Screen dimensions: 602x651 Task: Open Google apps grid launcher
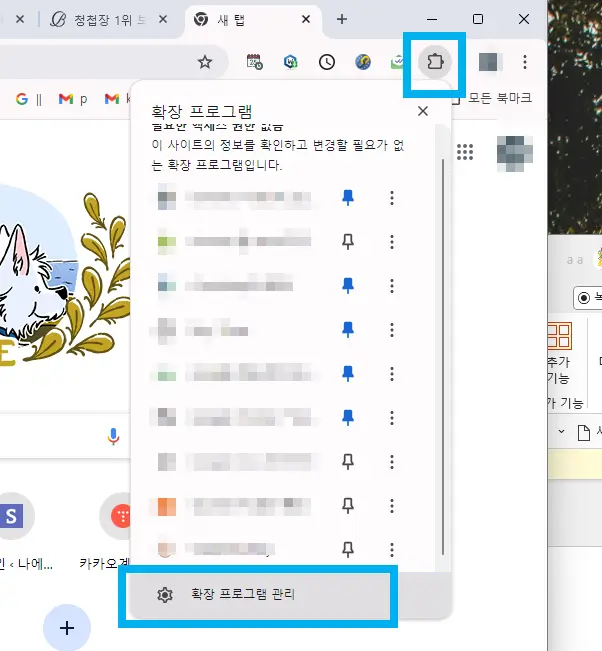[x=465, y=152]
